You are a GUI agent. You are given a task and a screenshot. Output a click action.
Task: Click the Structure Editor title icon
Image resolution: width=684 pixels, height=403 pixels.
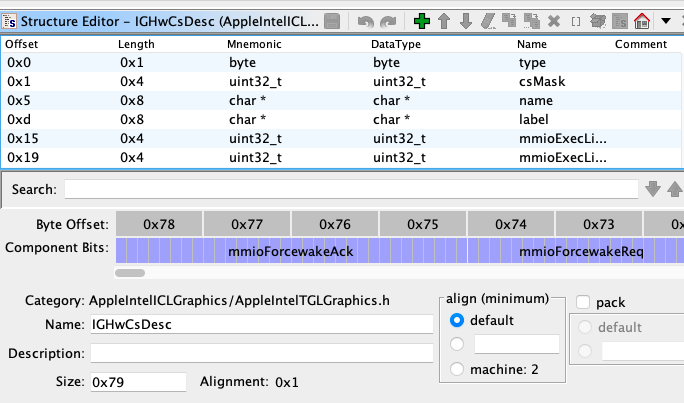coord(9,21)
